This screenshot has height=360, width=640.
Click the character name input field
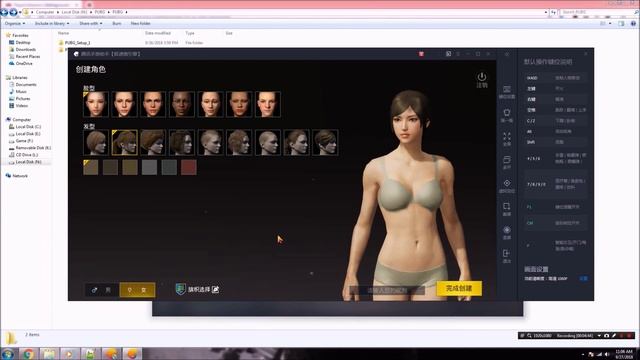[x=387, y=290]
